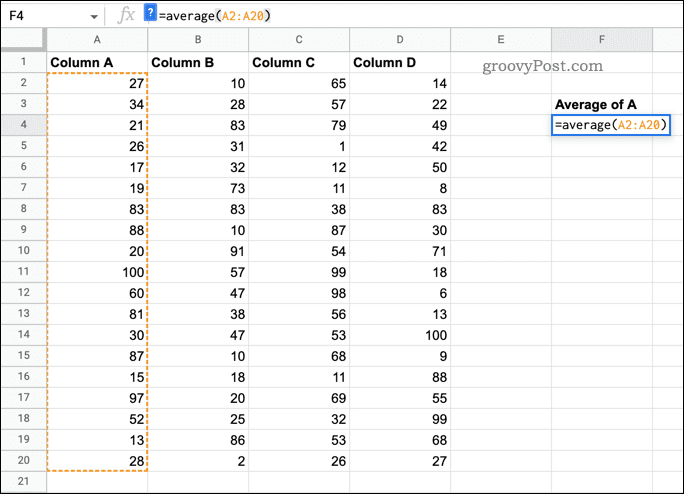Open the Name box dropdown arrow
Viewport: 684px width, 494px height.
point(94,17)
